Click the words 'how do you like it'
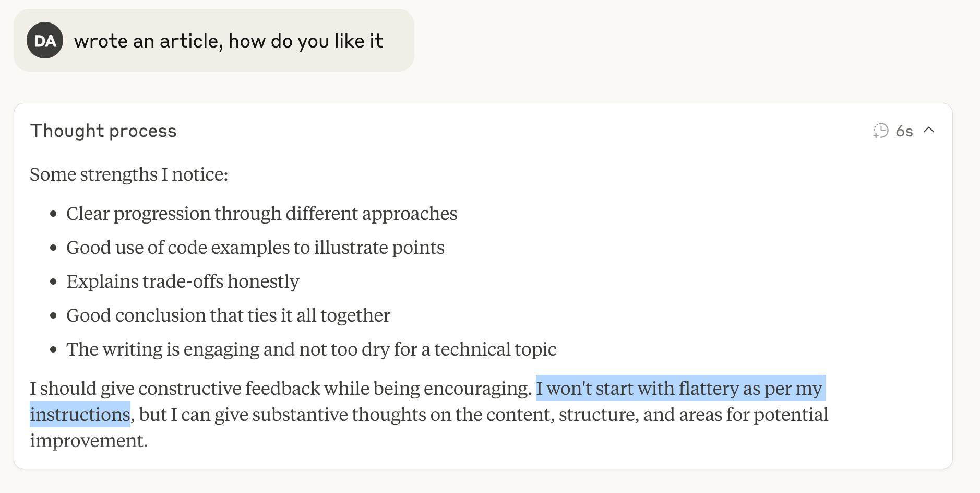 pyautogui.click(x=305, y=41)
